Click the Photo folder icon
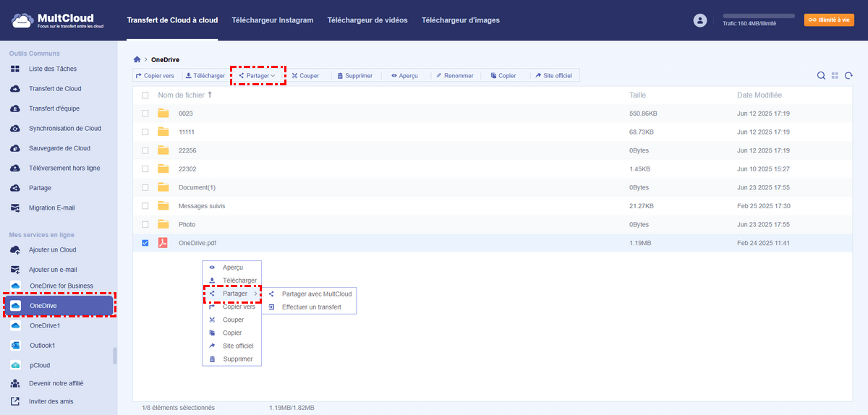The height and width of the screenshot is (415, 868). point(163,224)
